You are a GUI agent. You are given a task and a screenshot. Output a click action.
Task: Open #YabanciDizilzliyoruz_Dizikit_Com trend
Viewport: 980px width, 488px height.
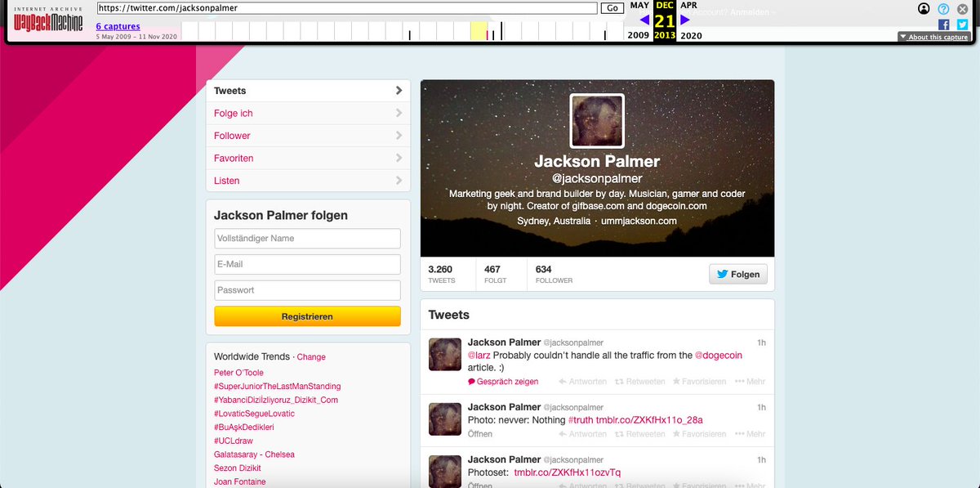click(276, 400)
